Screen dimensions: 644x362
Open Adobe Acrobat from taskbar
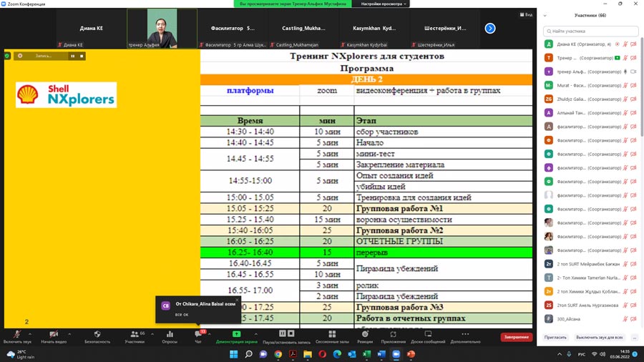coord(293,354)
